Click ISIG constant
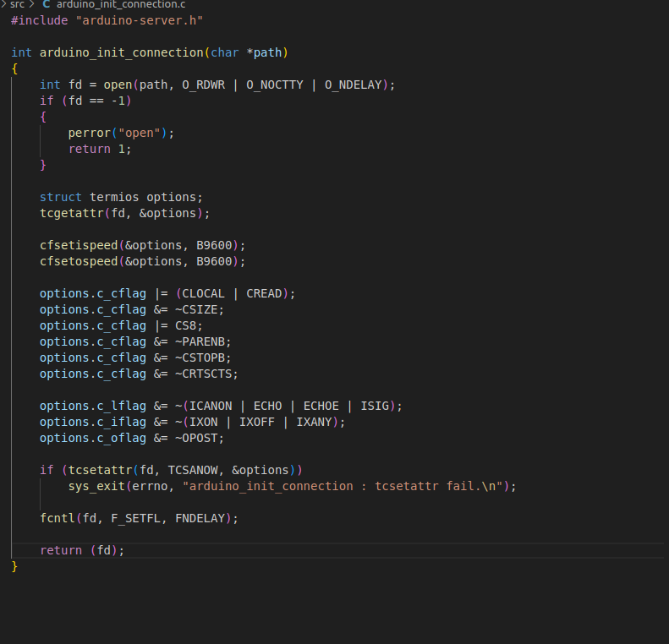The width and height of the screenshot is (669, 644). tap(375, 407)
